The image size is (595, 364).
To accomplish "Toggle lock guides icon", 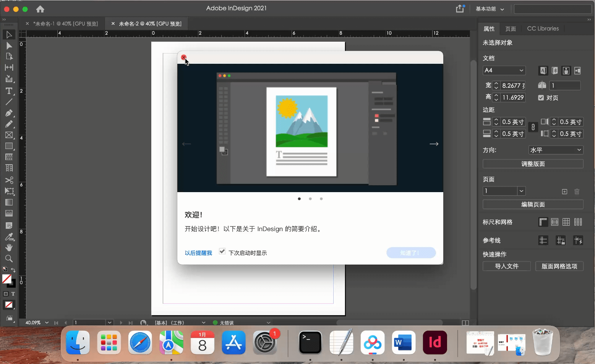I will 561,240.
